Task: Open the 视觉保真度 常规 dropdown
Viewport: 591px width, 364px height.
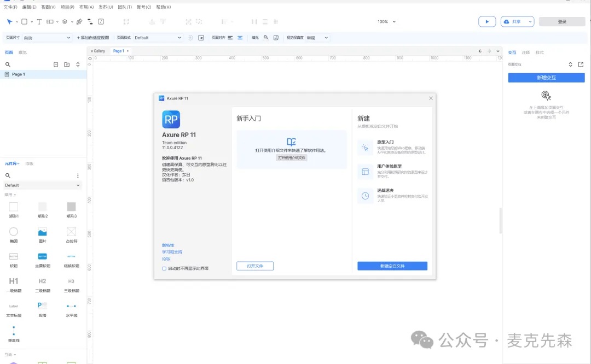Action: pos(317,38)
